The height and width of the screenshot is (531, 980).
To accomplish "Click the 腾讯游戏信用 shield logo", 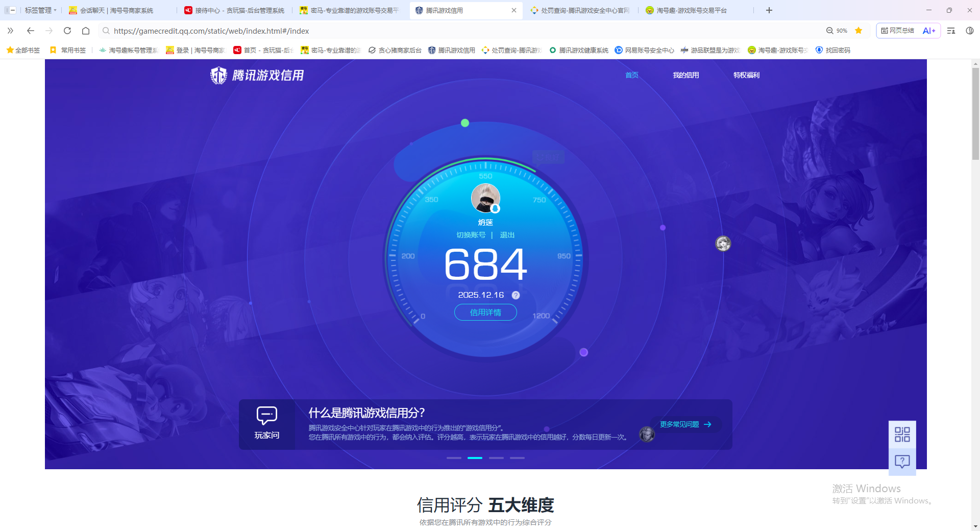I will [218, 75].
